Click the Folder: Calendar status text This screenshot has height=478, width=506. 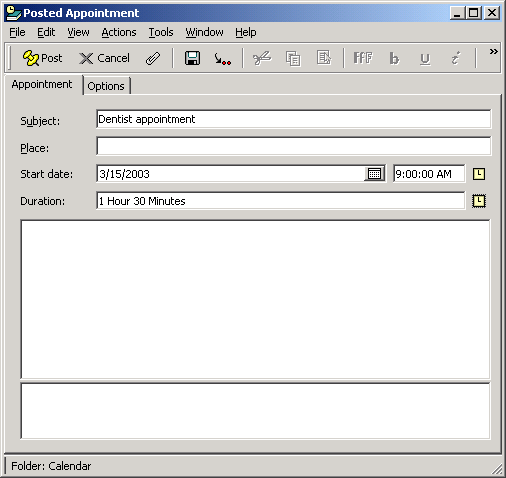tap(51, 466)
